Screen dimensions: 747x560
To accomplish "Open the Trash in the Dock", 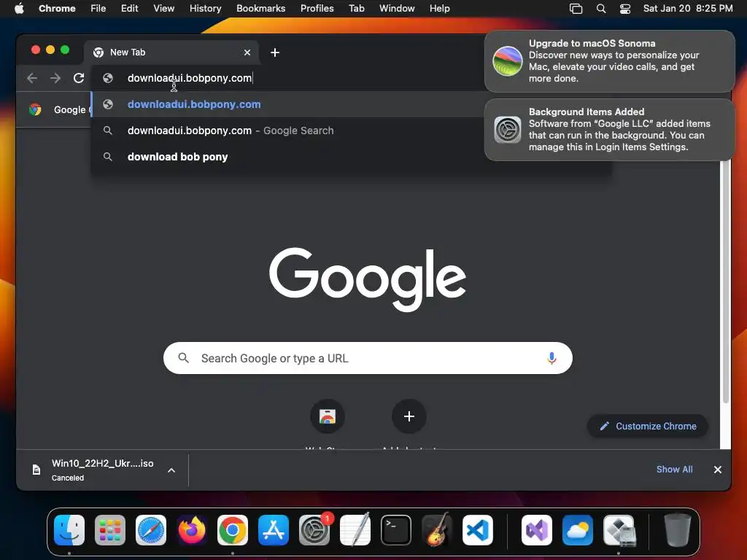I will [678, 530].
